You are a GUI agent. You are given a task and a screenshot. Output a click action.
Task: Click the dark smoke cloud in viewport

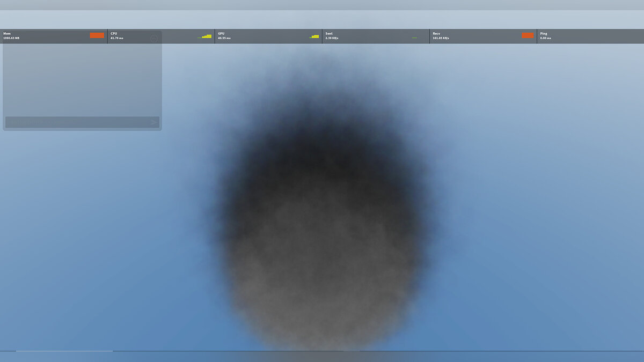322,204
